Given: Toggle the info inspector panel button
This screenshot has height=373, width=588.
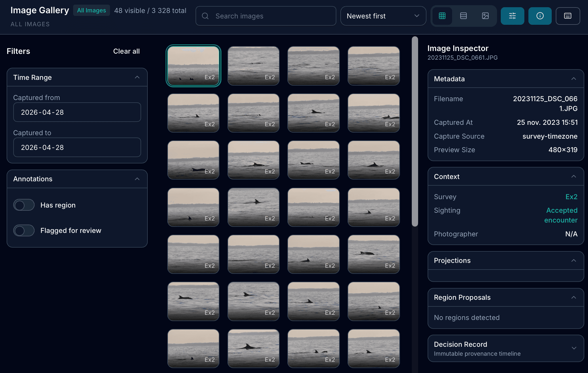Looking at the screenshot, I should click(x=540, y=16).
